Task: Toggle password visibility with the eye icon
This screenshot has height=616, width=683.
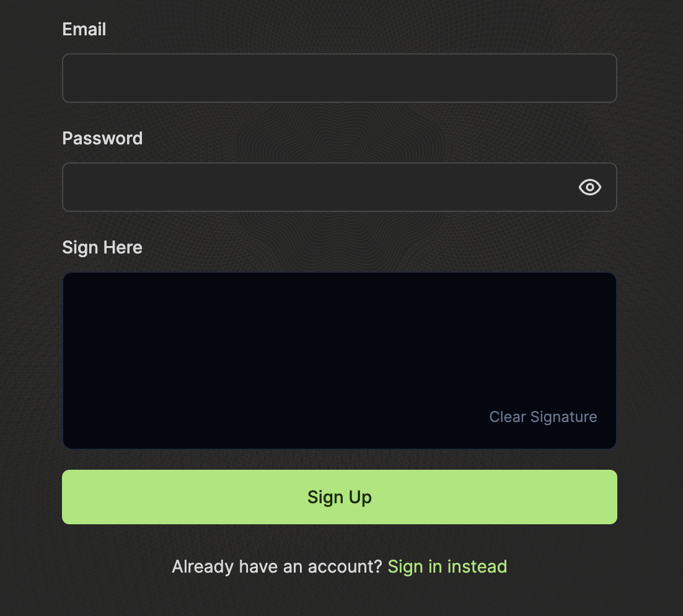Action: (589, 187)
